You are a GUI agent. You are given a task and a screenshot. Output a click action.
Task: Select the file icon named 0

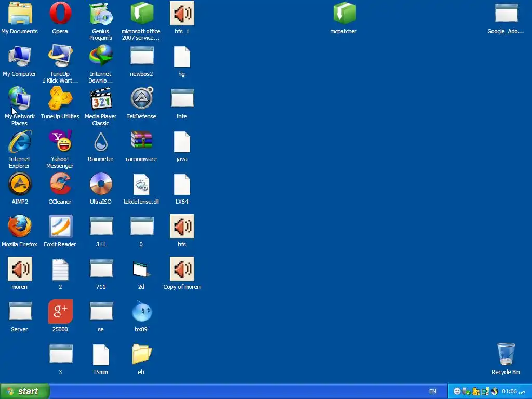(x=142, y=226)
